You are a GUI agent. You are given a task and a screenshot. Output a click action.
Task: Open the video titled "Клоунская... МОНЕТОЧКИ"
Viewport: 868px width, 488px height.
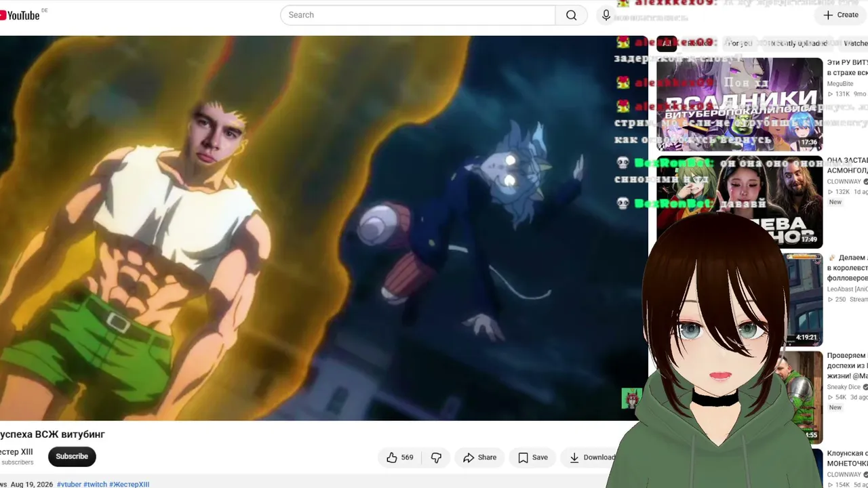point(847,458)
